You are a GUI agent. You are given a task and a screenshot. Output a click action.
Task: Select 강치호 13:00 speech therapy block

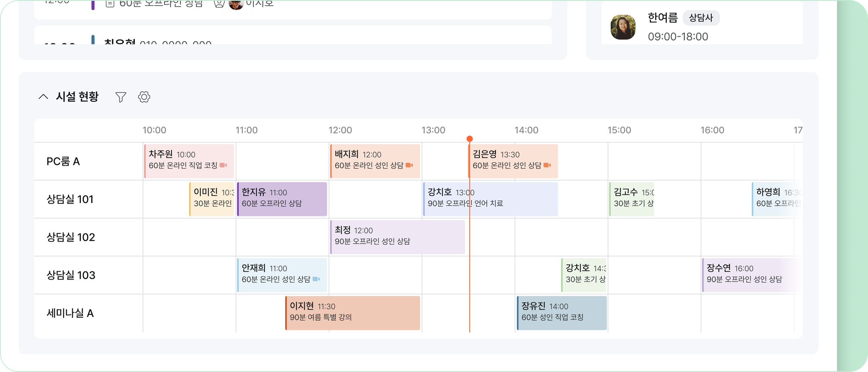pyautogui.click(x=490, y=199)
